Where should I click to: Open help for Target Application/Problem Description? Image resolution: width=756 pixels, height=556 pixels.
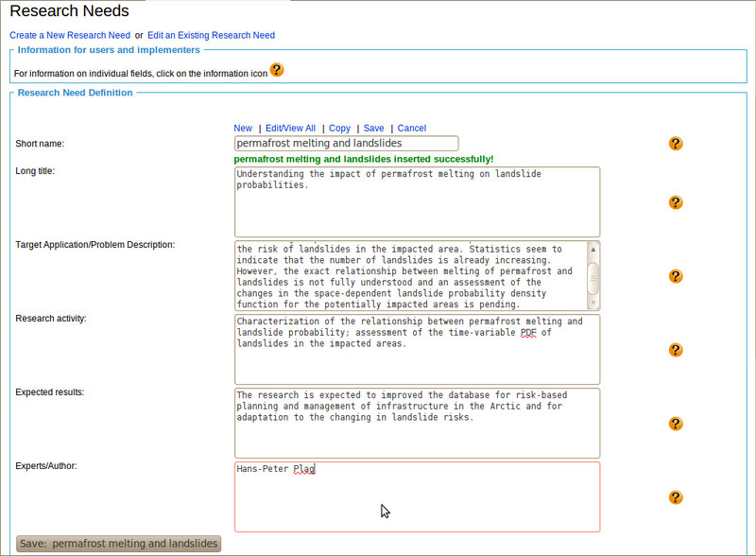point(676,276)
